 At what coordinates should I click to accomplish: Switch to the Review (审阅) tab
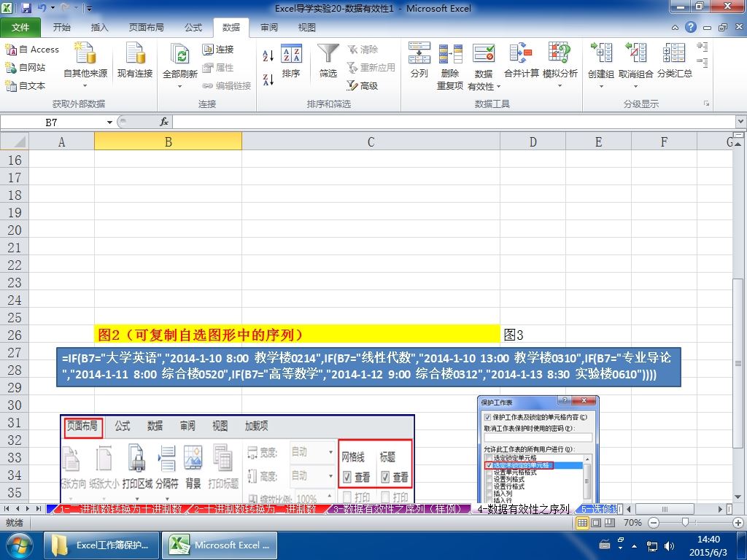click(x=269, y=28)
